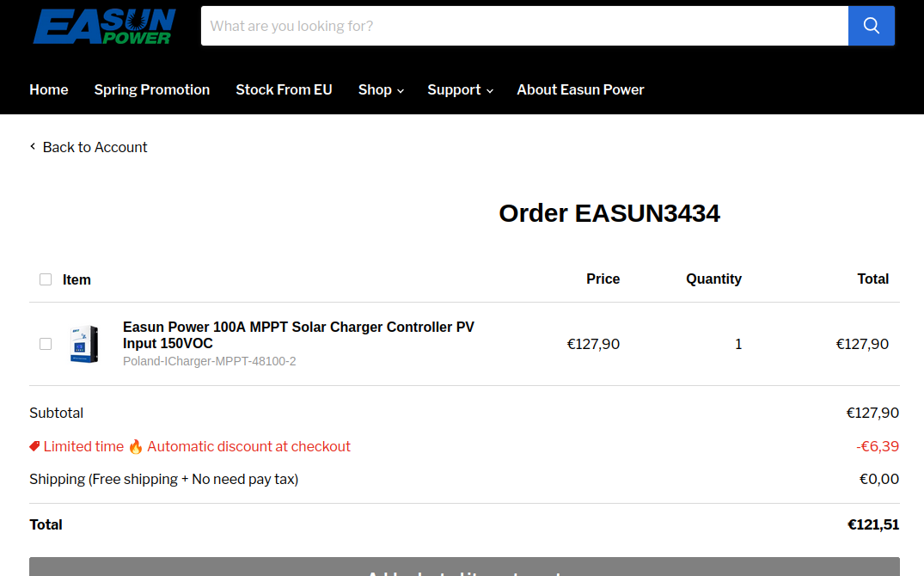
Task: Open the Spring Promotion page
Action: [x=152, y=89]
